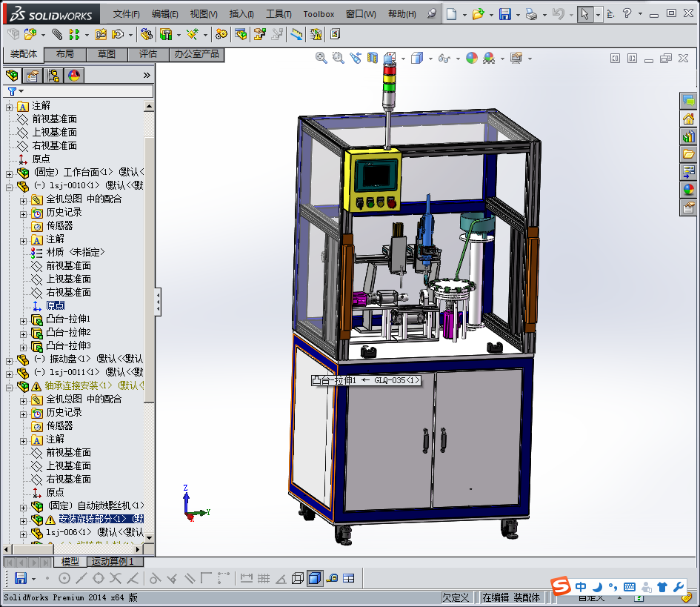Open the display style dropdown arrow
This screenshot has height=607, width=700.
tap(430, 59)
